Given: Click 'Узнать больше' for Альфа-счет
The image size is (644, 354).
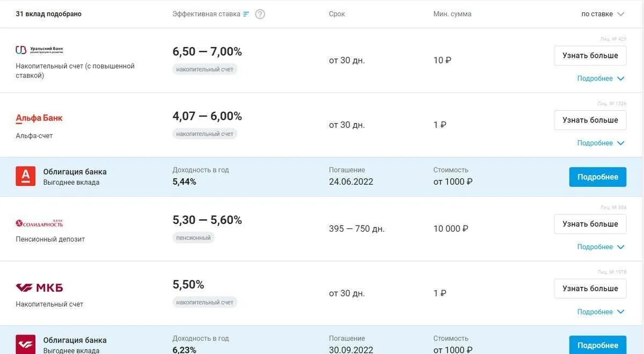Looking at the screenshot, I should point(590,120).
